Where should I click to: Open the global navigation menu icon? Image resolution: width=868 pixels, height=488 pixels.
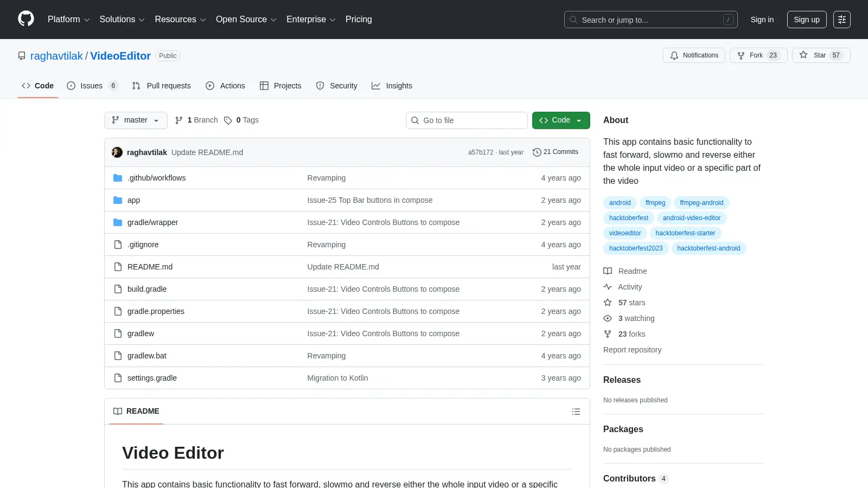(x=842, y=20)
